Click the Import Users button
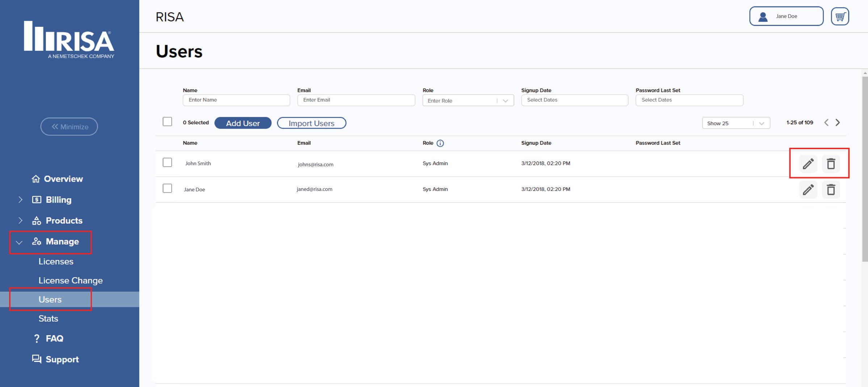Image resolution: width=868 pixels, height=387 pixels. pyautogui.click(x=311, y=123)
